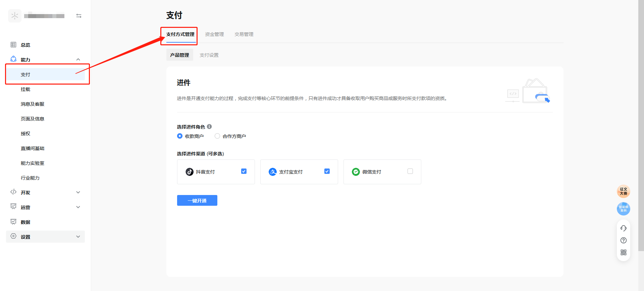This screenshot has width=644, height=291.
Task: Open the 短视频案例 floating badge
Action: [x=623, y=209]
